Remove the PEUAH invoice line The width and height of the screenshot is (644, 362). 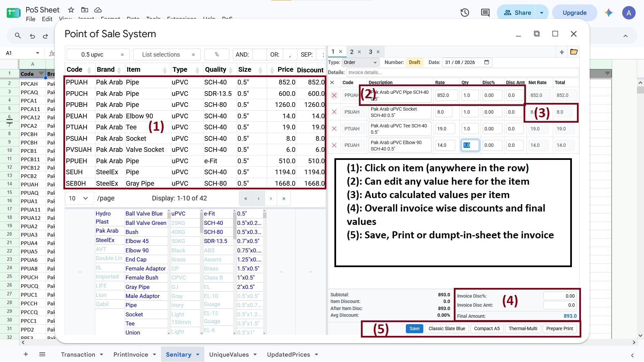[334, 145]
